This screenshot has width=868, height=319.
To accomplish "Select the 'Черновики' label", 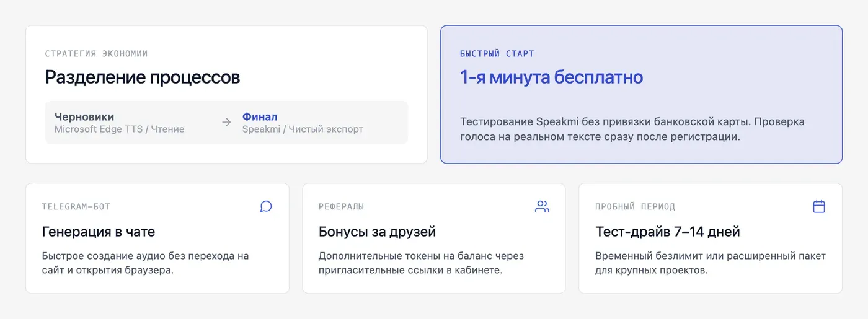I will tap(84, 116).
